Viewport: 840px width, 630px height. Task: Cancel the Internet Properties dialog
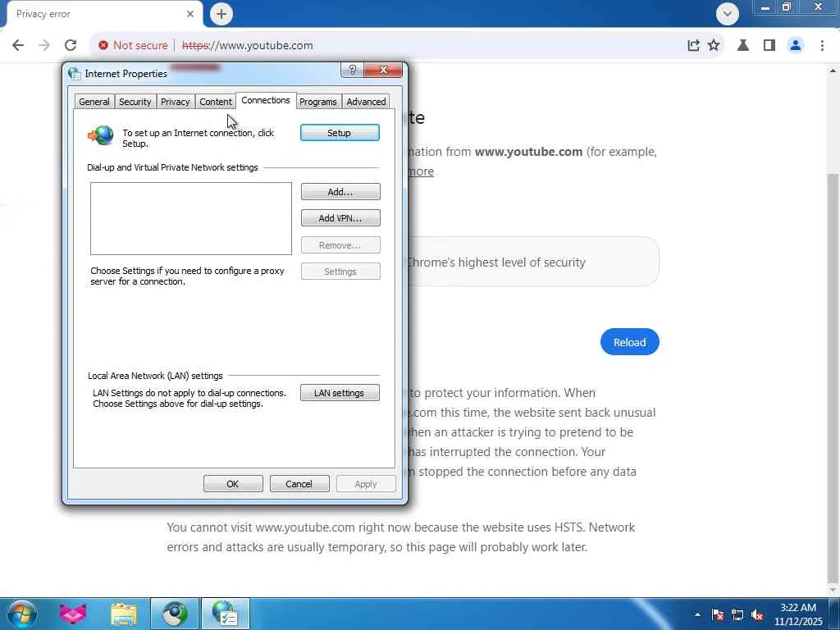pyautogui.click(x=299, y=484)
